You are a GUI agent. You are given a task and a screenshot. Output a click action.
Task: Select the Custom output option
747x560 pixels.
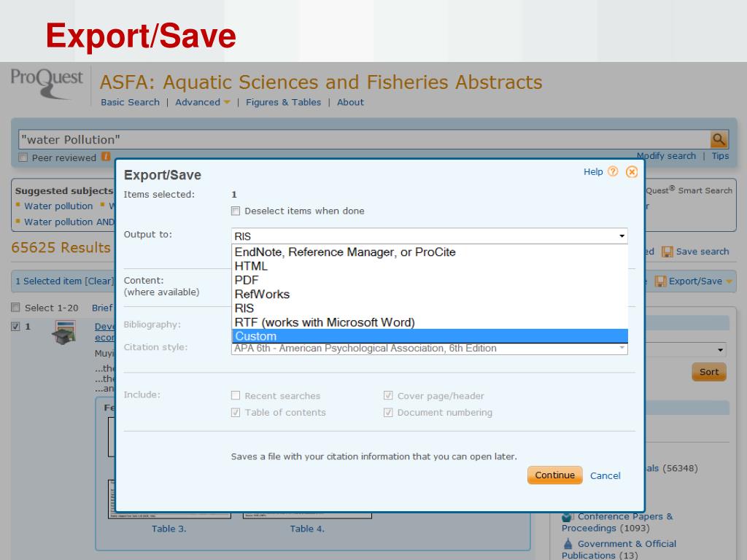[x=430, y=336]
